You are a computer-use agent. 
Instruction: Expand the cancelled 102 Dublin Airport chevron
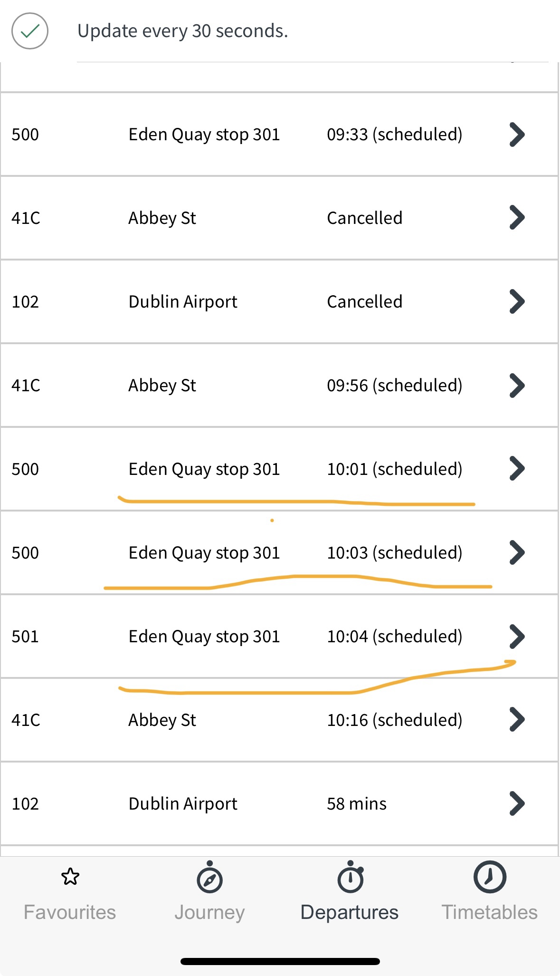point(517,301)
